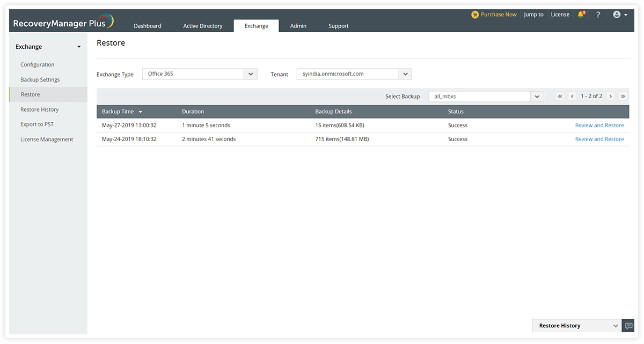The height and width of the screenshot is (344, 644).
Task: Open the feedback chat icon bottom right
Action: pos(628,325)
